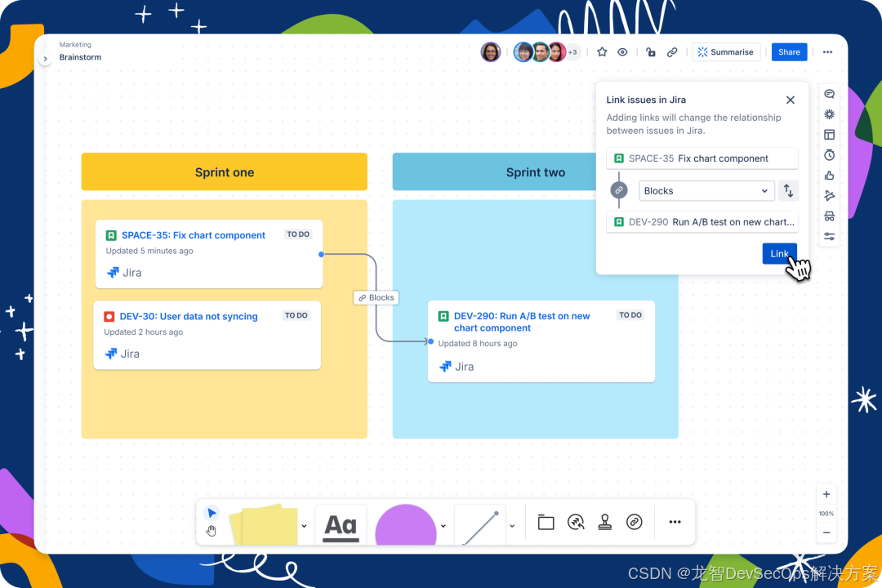Open the Marketing breadcrumb

[75, 44]
